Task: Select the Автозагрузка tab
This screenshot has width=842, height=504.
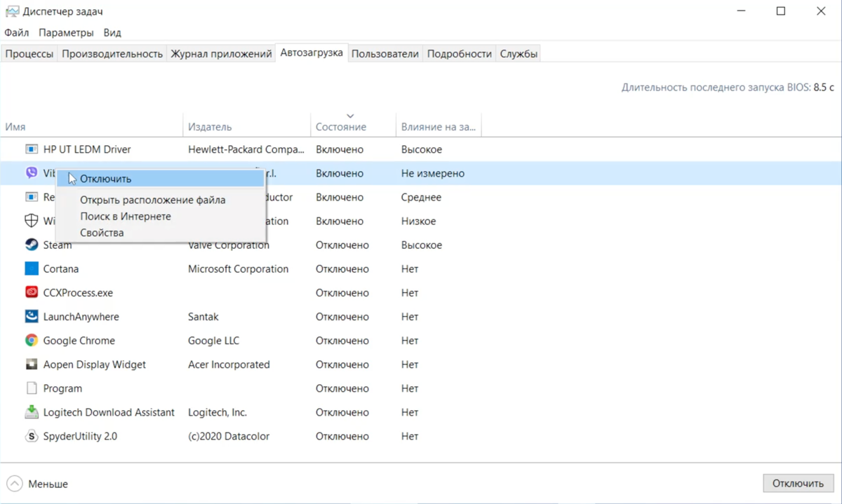Action: [x=312, y=53]
